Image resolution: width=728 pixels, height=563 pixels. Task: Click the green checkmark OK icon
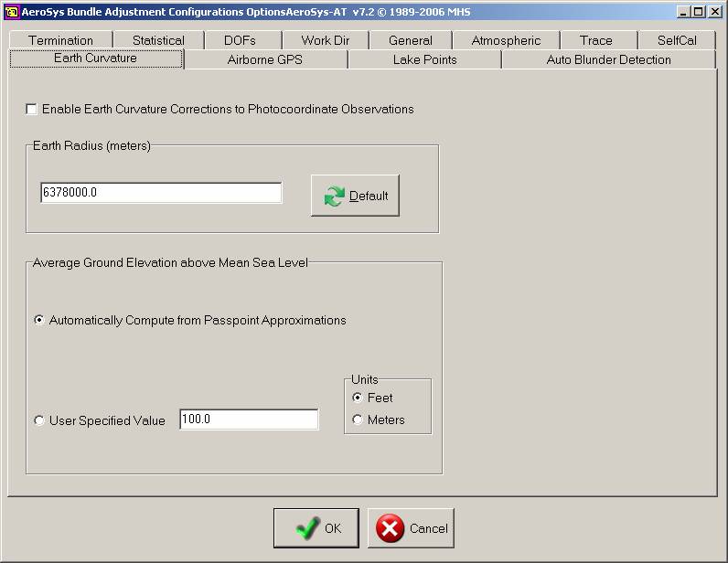(x=308, y=528)
